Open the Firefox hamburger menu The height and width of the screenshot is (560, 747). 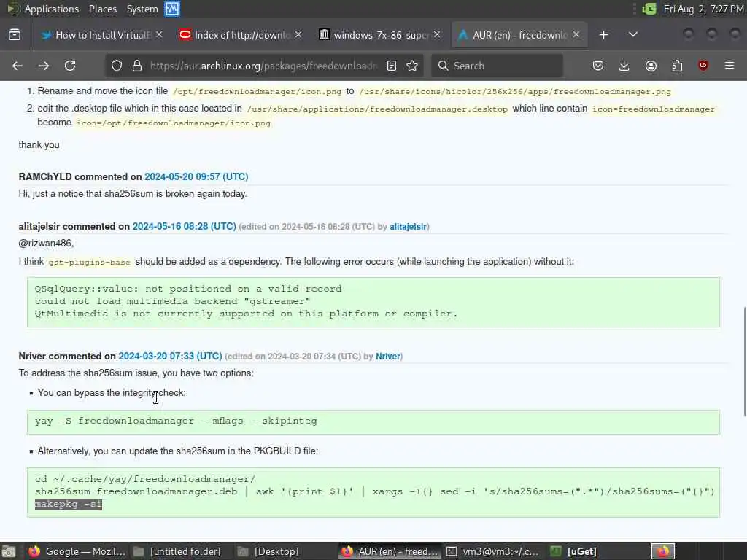pyautogui.click(x=729, y=66)
